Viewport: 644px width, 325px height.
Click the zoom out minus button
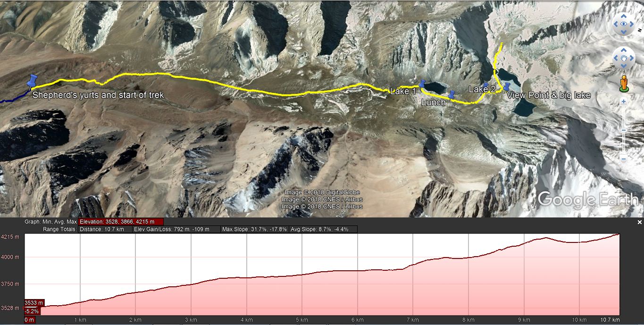click(x=623, y=159)
